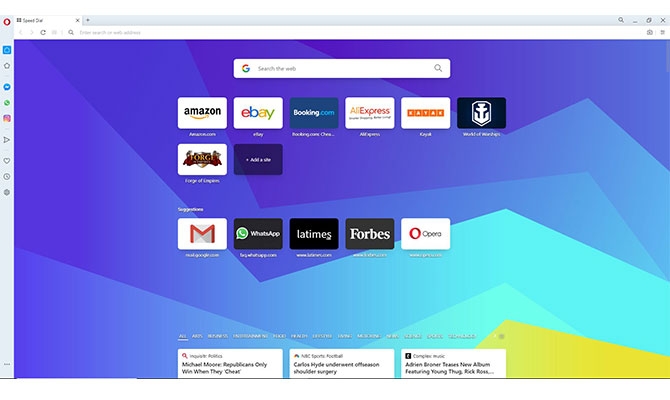Open History clock sidebar icon
Screen dimensions: 670x400
tap(7, 176)
